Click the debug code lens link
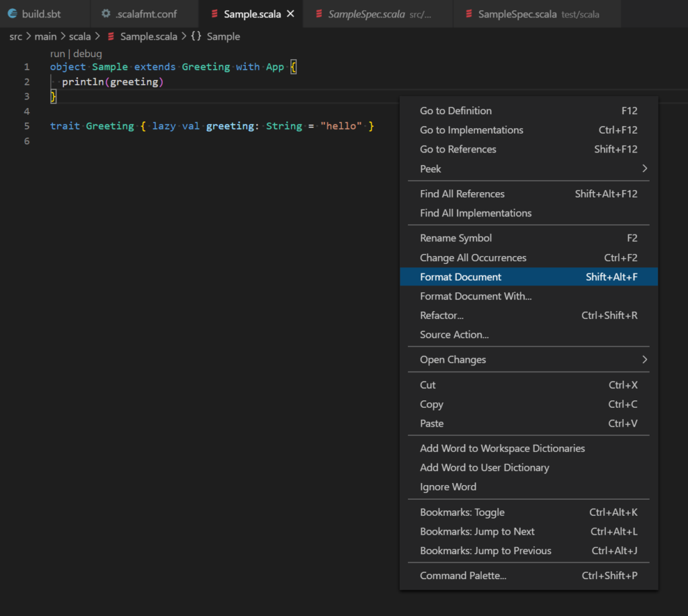Screen dimensions: 688x616 coord(87,54)
